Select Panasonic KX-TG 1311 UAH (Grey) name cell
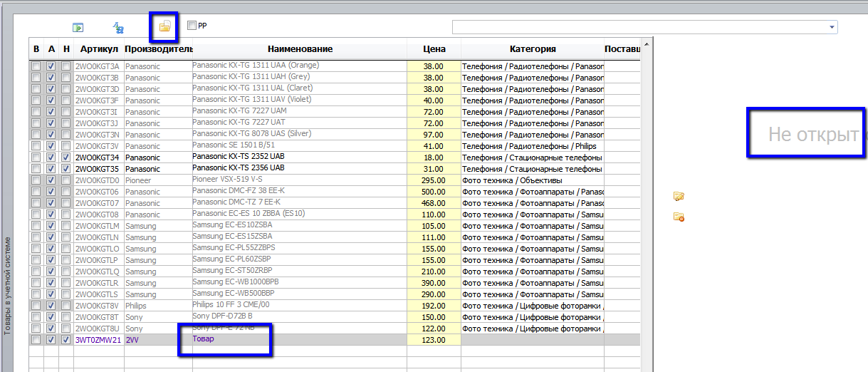Viewport: 868px width, 372px height. click(300, 77)
